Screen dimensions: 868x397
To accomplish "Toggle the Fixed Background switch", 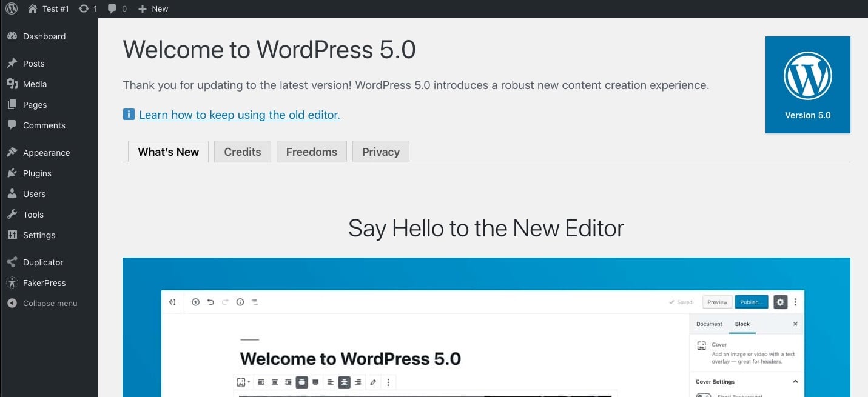I will tap(703, 395).
